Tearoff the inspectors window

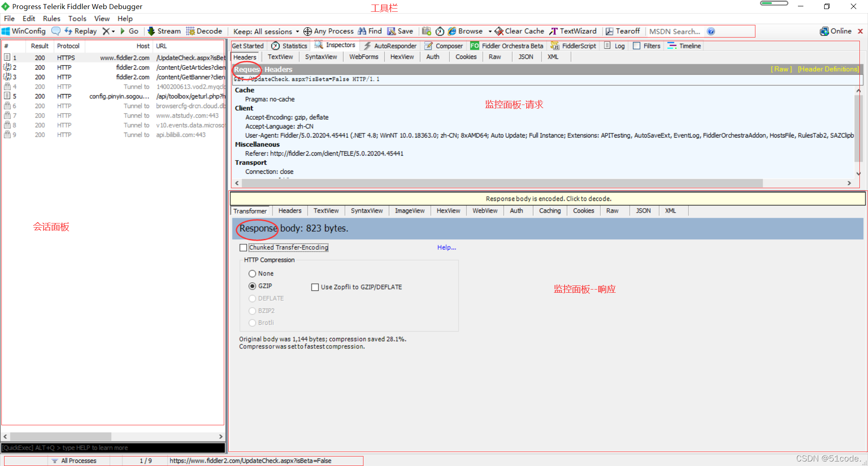(x=623, y=31)
